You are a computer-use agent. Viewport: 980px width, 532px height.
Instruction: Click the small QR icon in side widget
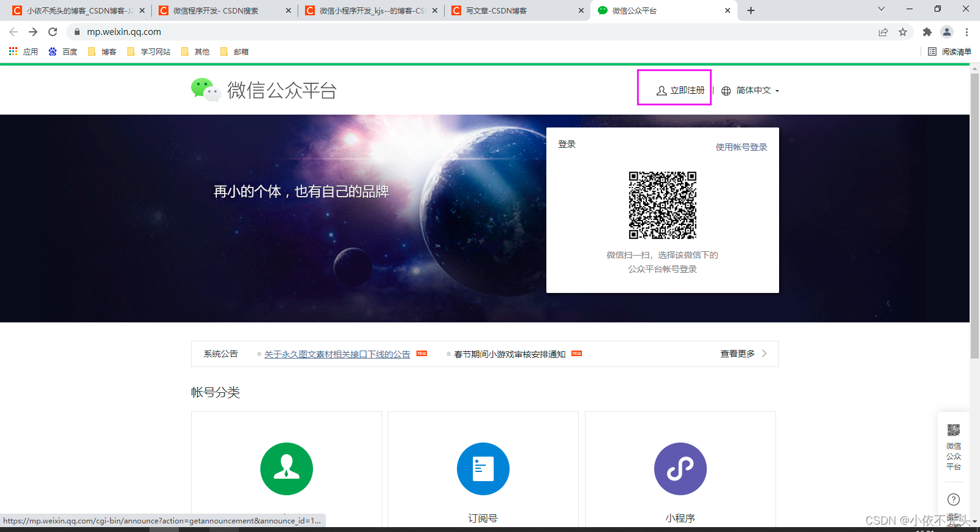954,430
